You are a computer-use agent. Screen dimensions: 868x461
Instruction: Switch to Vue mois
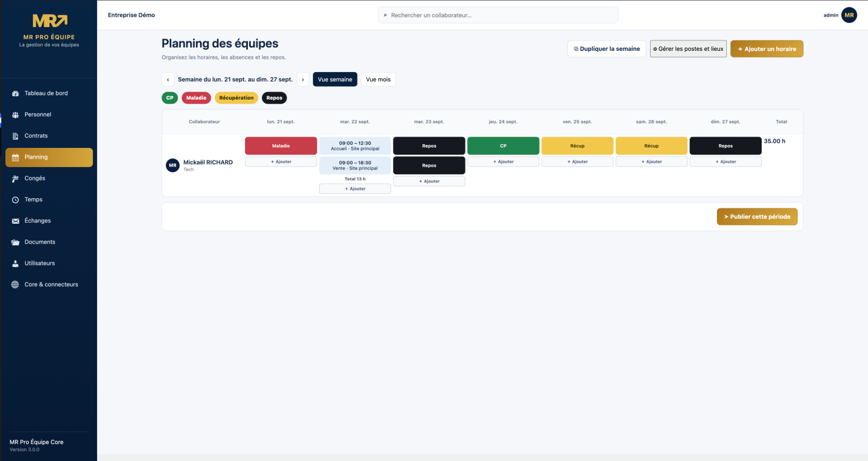click(x=378, y=79)
